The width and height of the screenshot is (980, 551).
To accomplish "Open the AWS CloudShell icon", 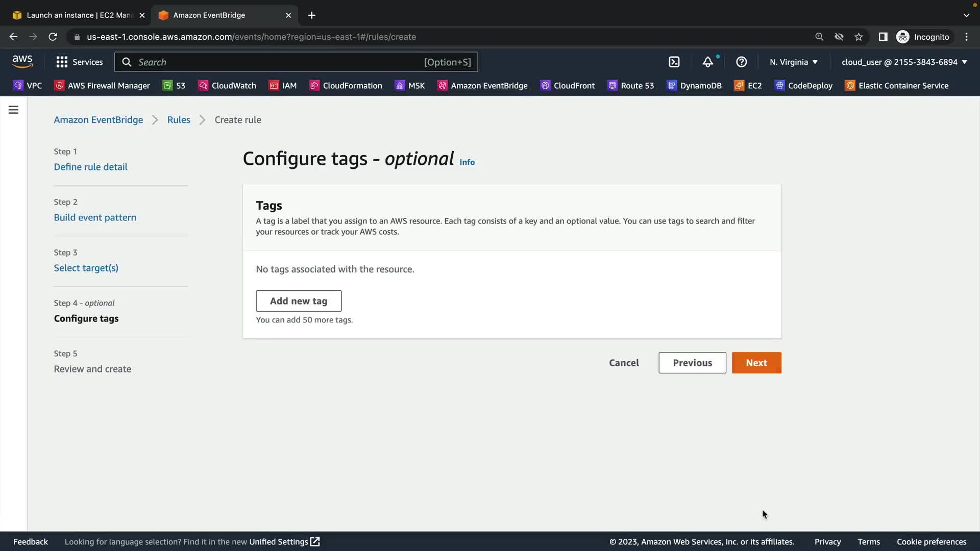I will [x=674, y=62].
